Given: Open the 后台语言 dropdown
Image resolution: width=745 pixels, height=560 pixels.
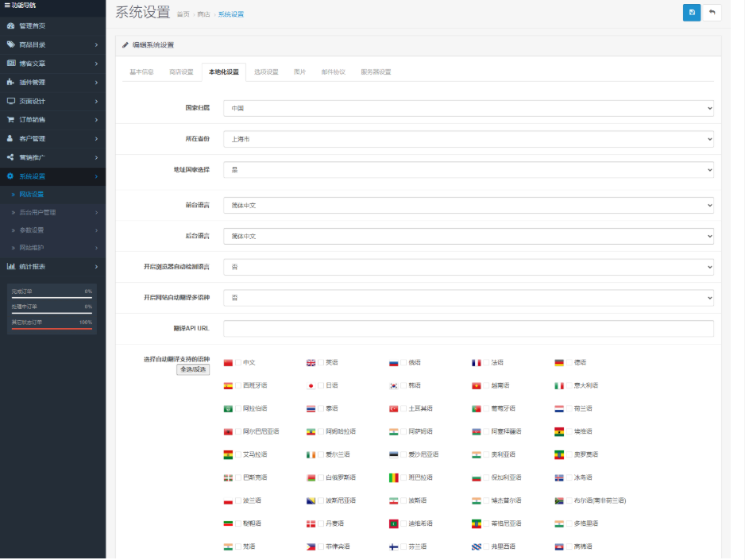Looking at the screenshot, I should coord(468,236).
